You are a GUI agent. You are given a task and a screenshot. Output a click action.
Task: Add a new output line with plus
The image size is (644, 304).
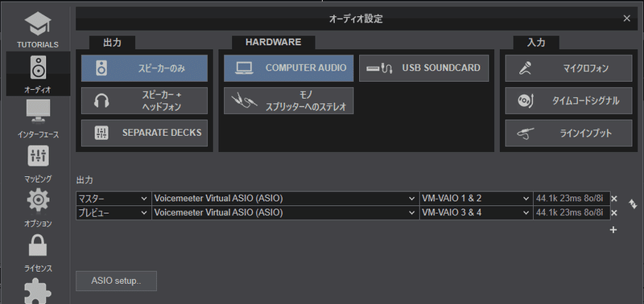point(613,230)
